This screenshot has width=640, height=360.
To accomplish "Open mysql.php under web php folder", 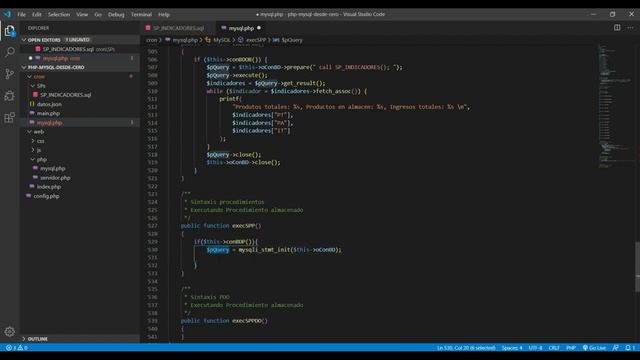I will [x=53, y=168].
